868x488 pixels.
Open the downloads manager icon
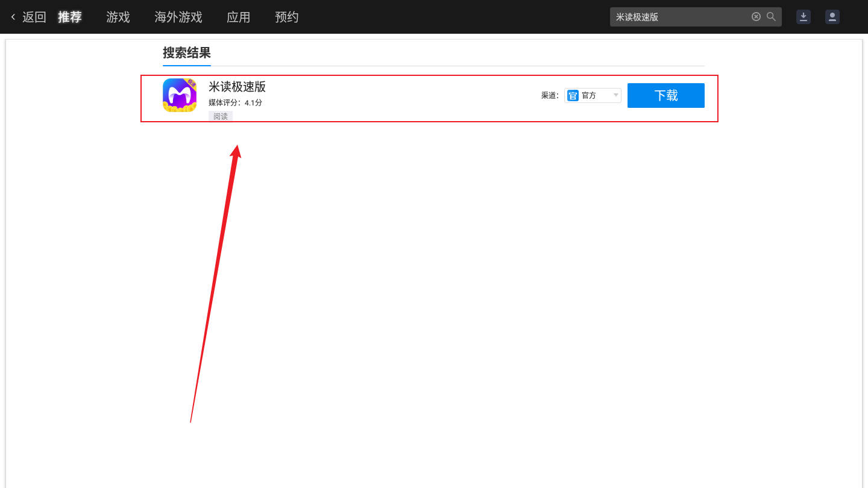point(804,17)
